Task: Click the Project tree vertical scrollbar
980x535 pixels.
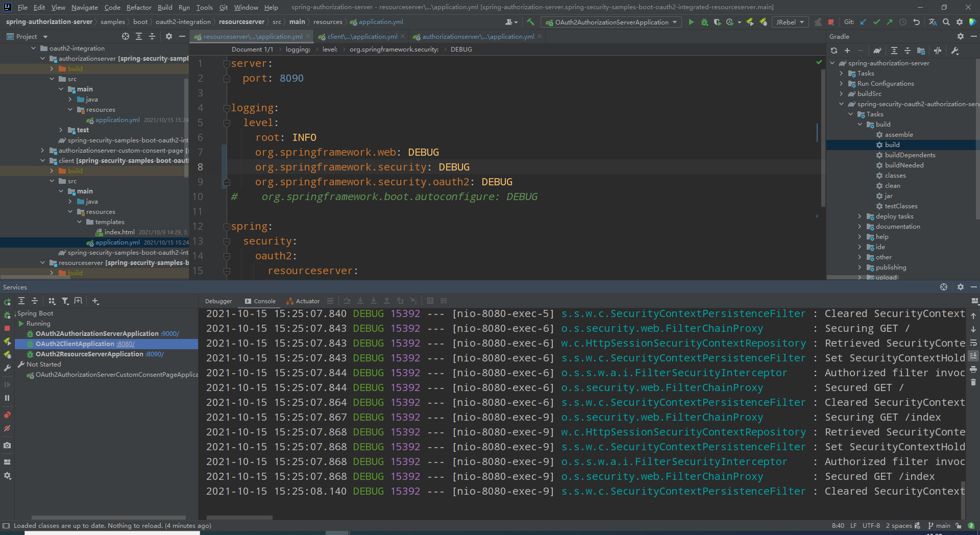Action: [186, 128]
